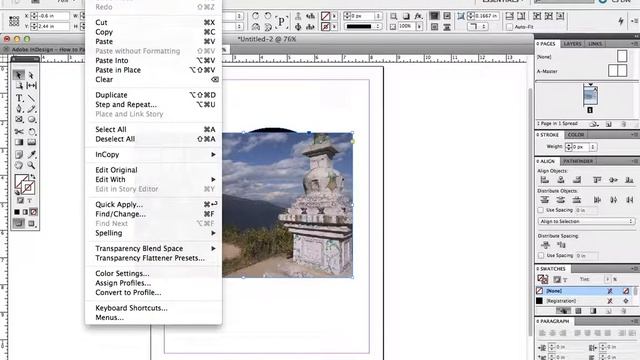Toggle formatting affects text button

pyautogui.click(x=29, y=200)
